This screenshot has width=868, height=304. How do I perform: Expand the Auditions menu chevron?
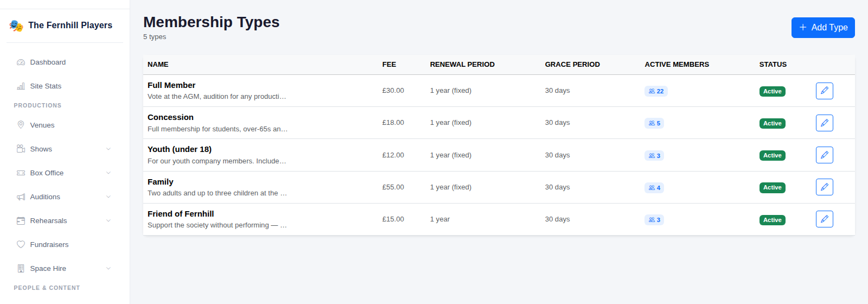tap(108, 197)
